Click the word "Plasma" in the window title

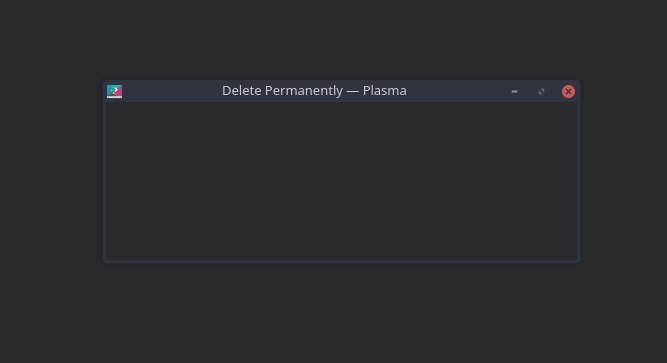pos(385,91)
